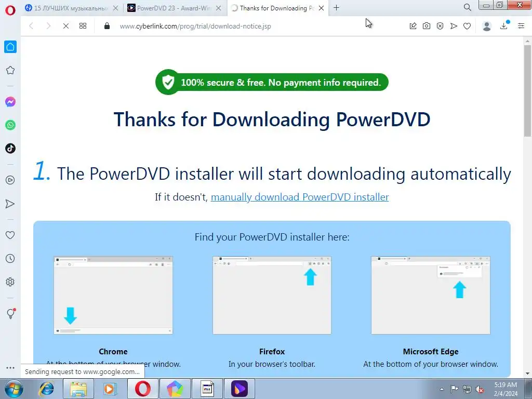Click the 'Thanks for Downloading PowerDVD' heading
Screen dimensions: 532x399
[x=272, y=119]
